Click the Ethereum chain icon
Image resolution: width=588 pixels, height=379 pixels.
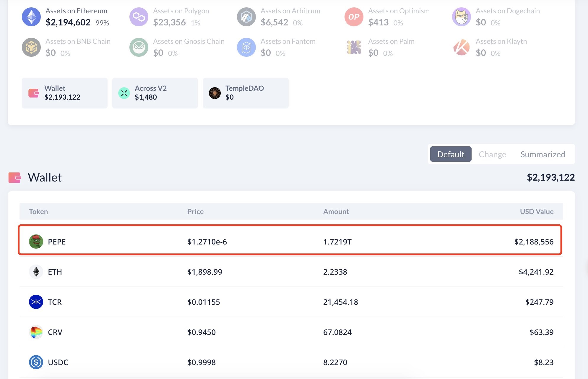coord(31,17)
